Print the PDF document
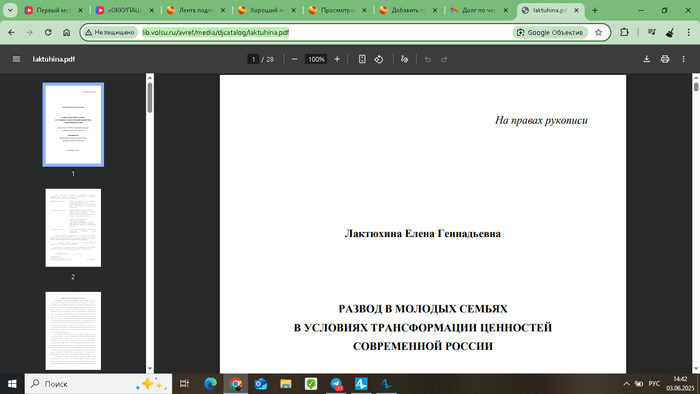 (665, 59)
